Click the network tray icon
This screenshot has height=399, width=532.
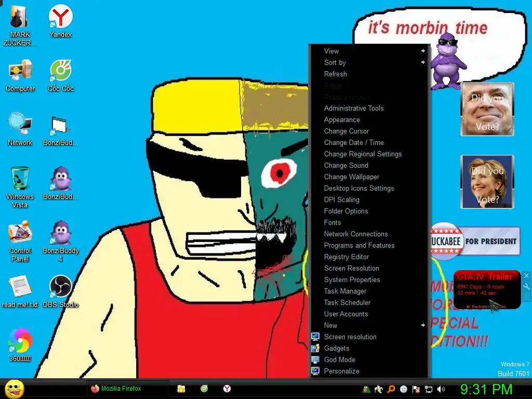429,389
